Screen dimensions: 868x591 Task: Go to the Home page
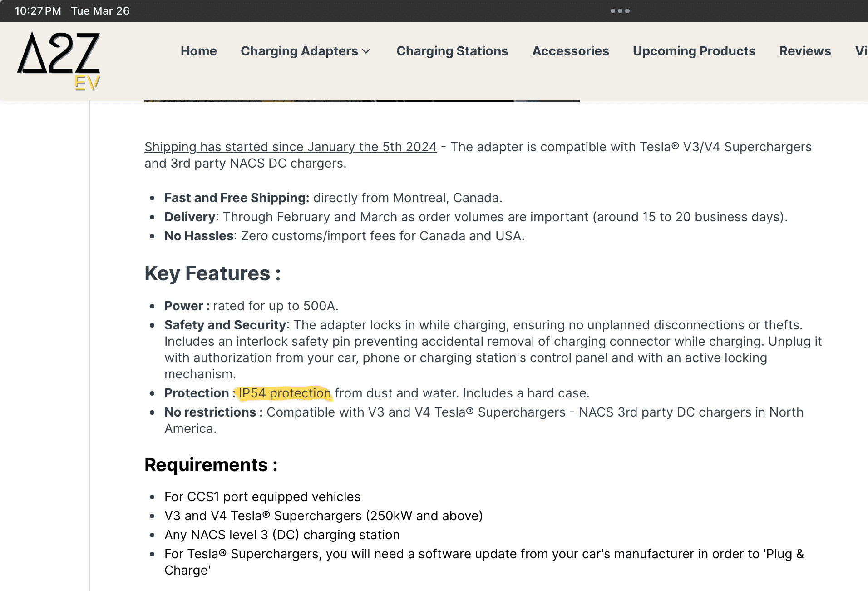point(198,51)
